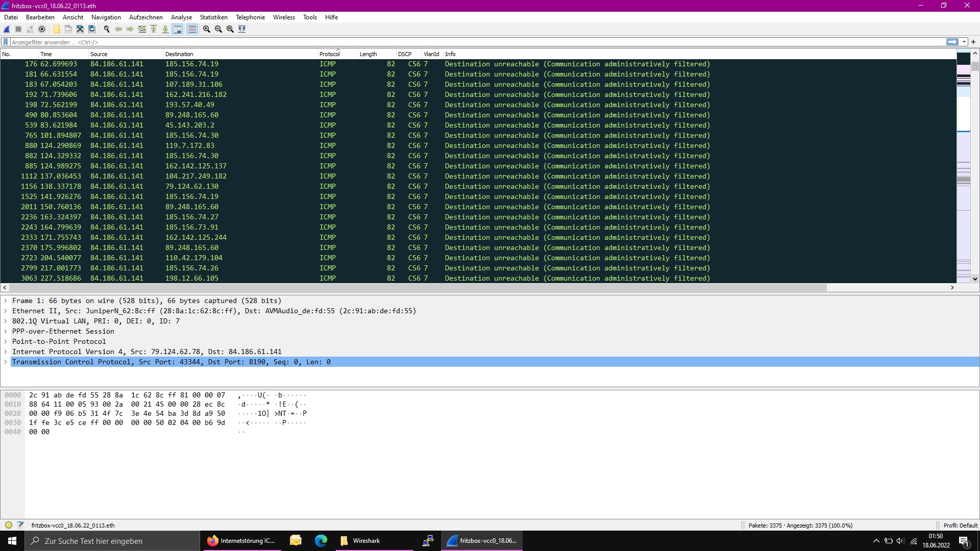Click the stop capture square icon
This screenshot has height=551, width=980.
18,29
